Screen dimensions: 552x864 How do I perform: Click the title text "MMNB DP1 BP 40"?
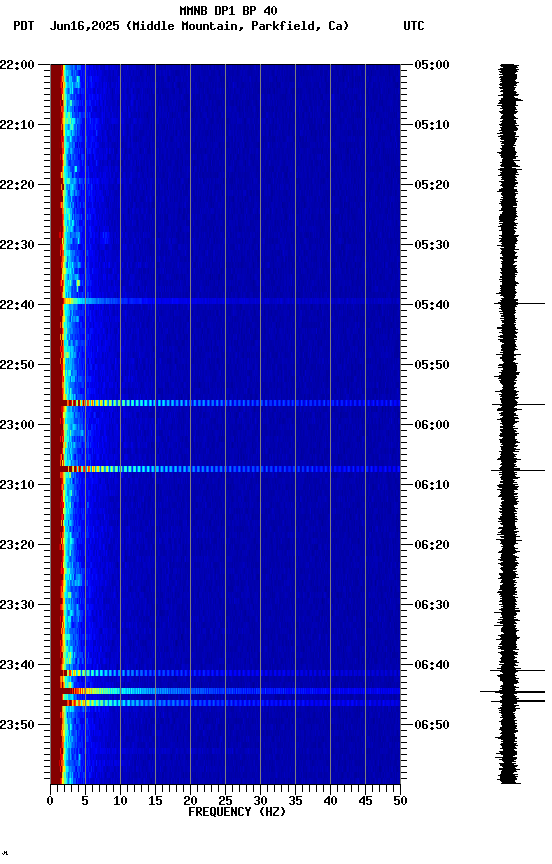tap(228, 10)
